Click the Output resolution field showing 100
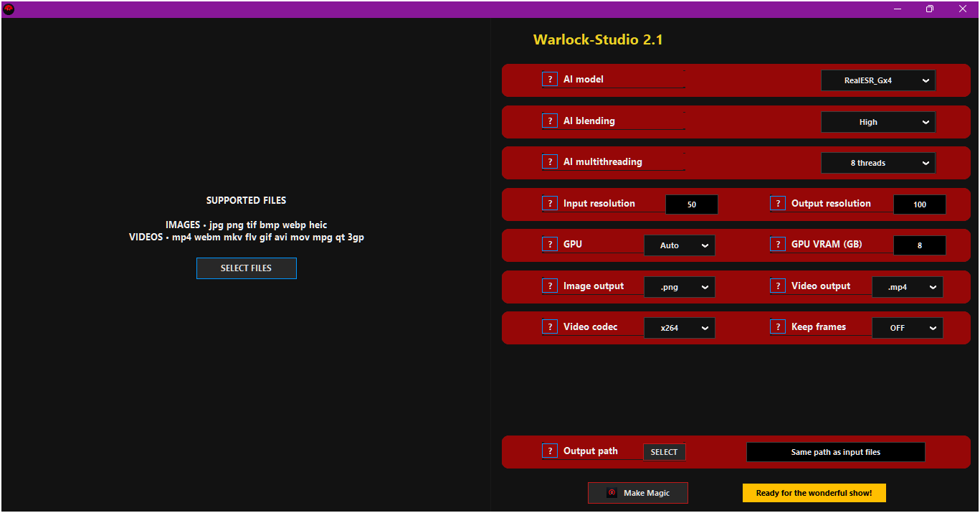Screen dimensions: 980x513 [x=920, y=204]
